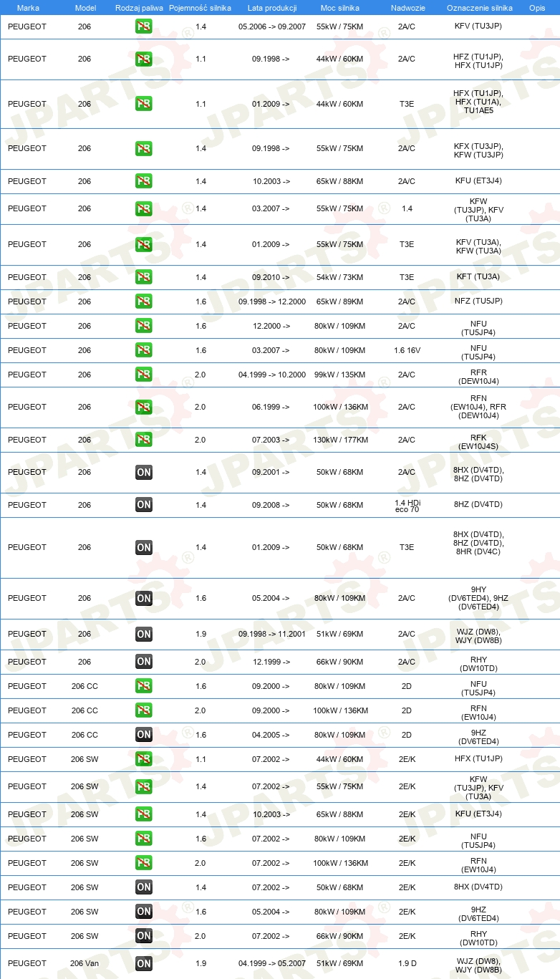Click the diesel ON icon in the 8HR (DV4C) T3E row
Screen dimensions: 560x979
pyautogui.click(x=144, y=547)
